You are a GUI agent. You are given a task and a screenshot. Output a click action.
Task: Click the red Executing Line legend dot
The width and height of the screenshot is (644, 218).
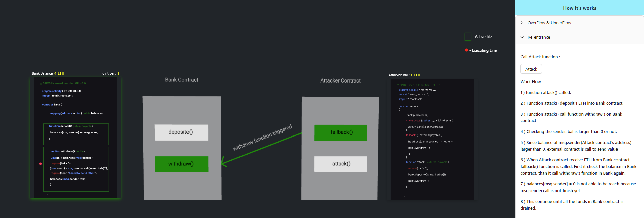point(466,50)
